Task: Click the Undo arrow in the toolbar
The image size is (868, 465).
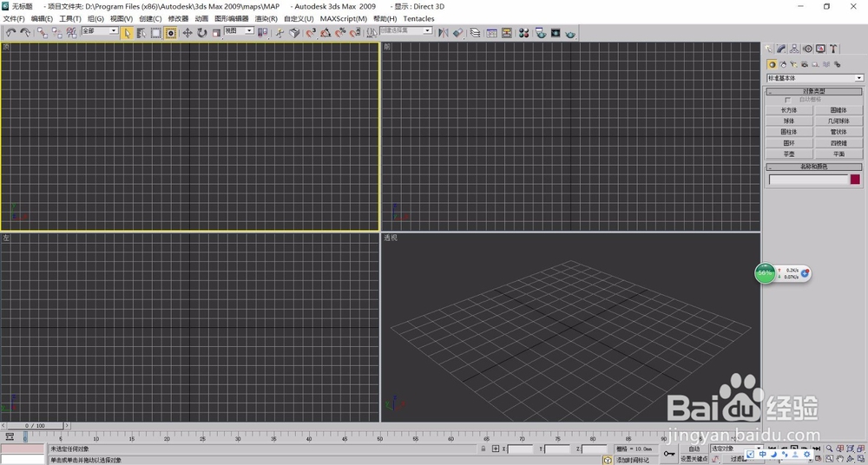Action: [x=11, y=33]
